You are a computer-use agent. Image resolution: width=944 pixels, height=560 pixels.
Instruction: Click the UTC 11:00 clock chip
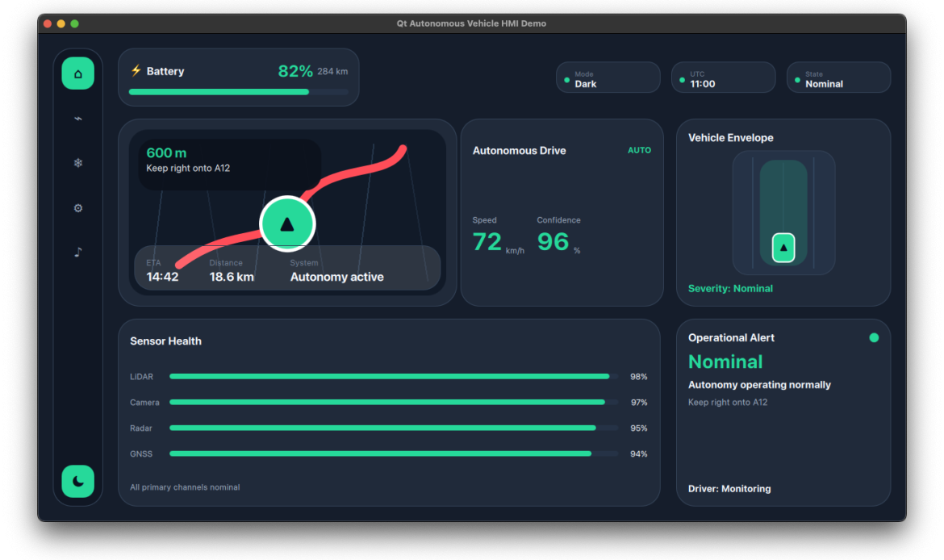[723, 77]
